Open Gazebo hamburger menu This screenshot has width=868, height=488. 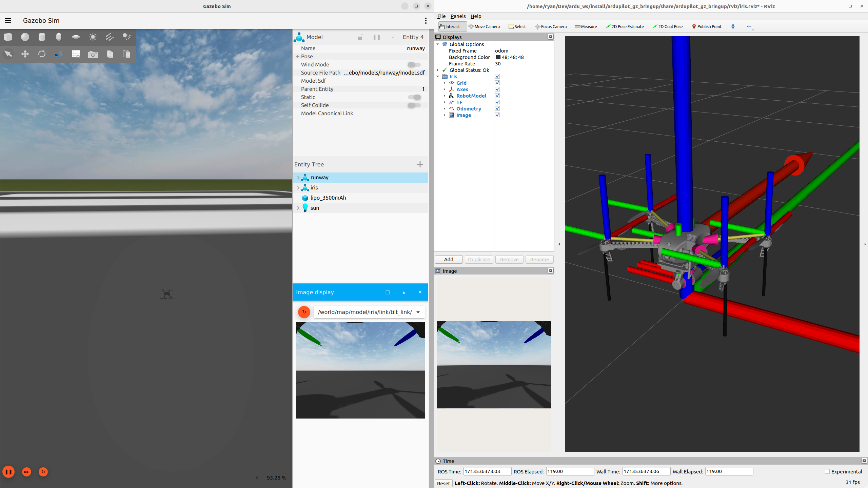8,21
